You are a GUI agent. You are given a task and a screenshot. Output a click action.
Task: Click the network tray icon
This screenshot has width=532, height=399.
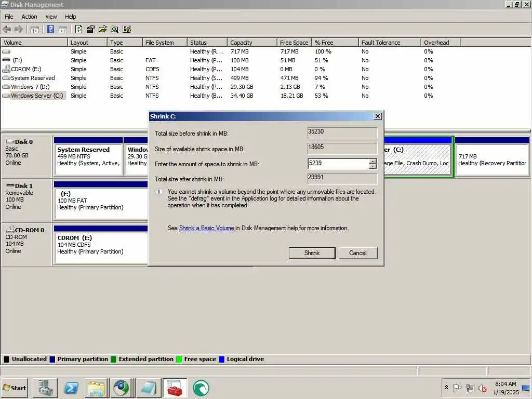pos(470,388)
